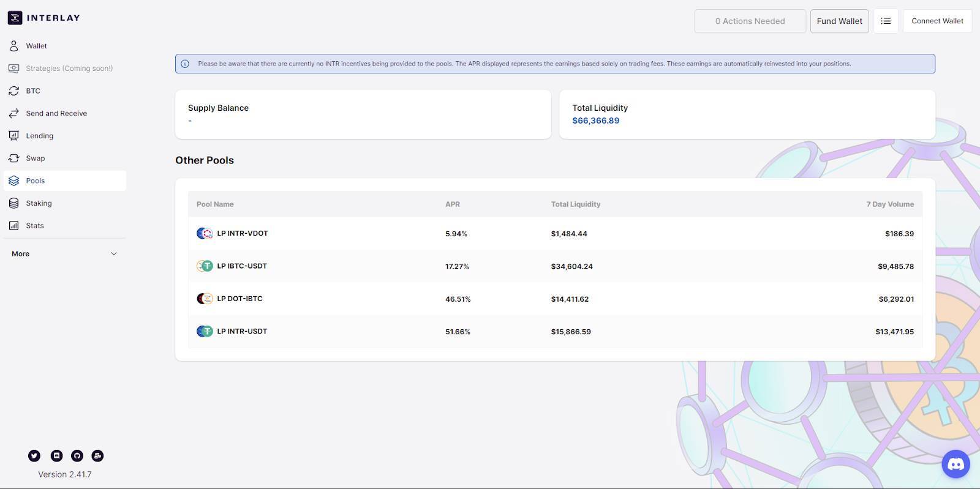Viewport: 980px width, 489px height.
Task: Click the Connect Wallet button
Action: pos(937,21)
